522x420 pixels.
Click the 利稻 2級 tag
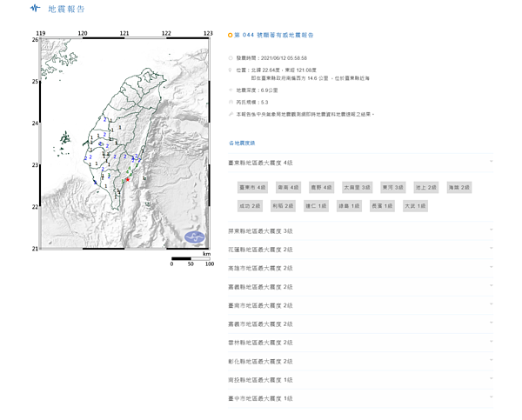coord(283,206)
